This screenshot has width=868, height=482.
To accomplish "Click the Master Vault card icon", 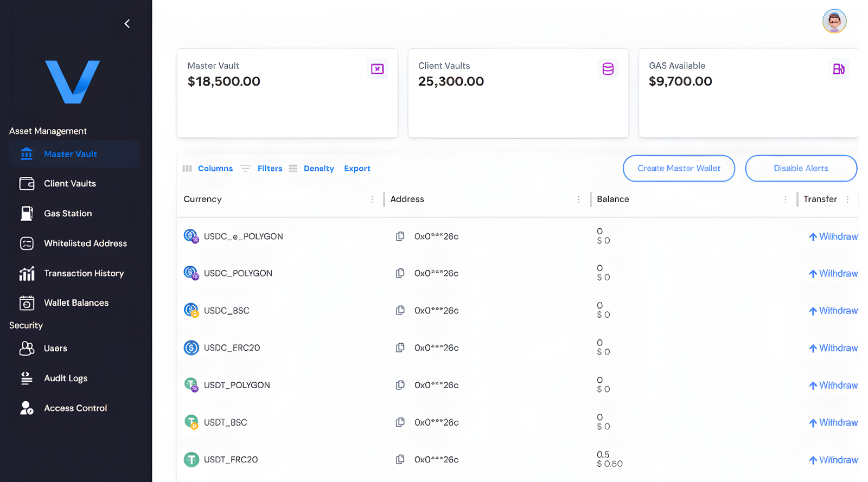I will [x=377, y=69].
